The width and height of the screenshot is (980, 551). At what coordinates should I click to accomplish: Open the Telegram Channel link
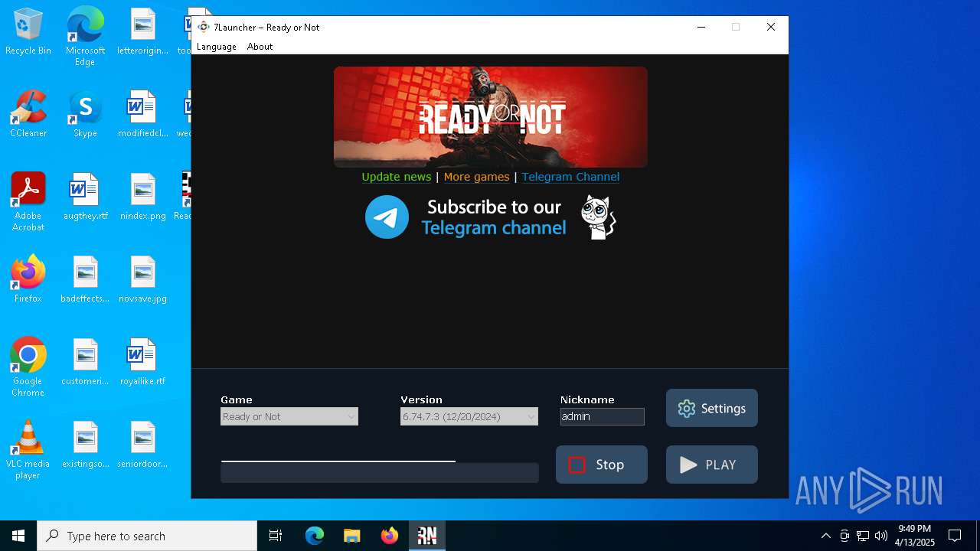570,177
